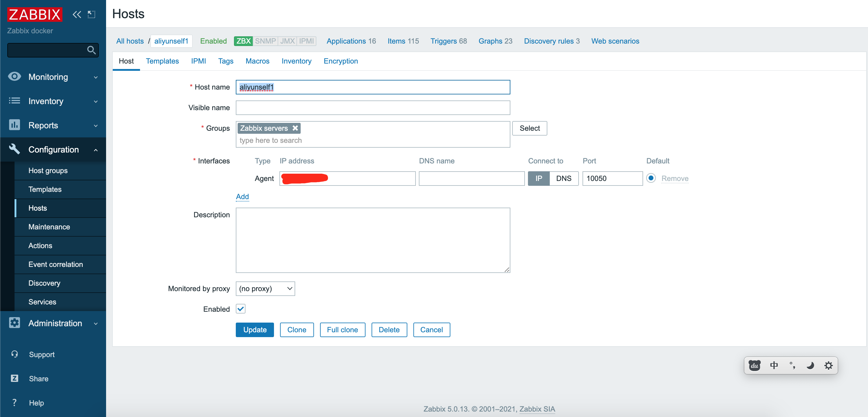
Task: Click the kiosk mode sidebar icon
Action: pos(91,15)
